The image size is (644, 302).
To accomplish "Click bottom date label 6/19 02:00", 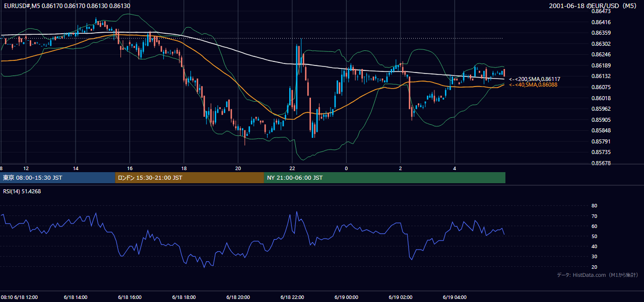I will click(x=401, y=297).
